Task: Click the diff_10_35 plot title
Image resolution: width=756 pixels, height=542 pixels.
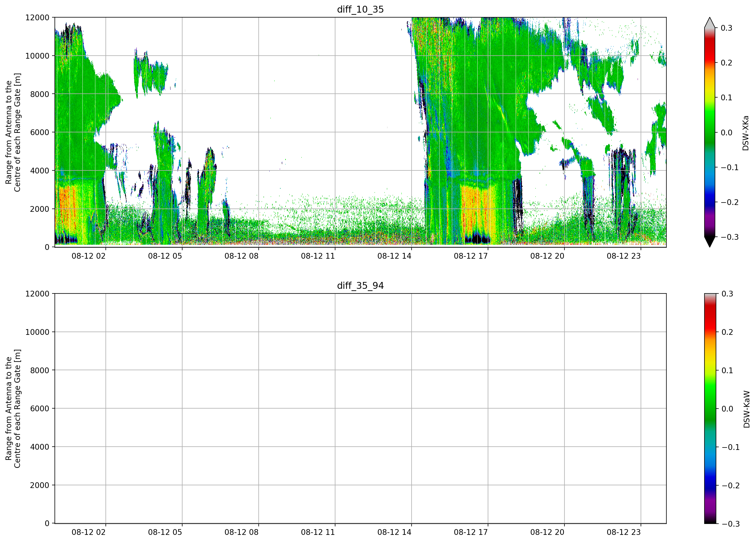Action: click(360, 9)
